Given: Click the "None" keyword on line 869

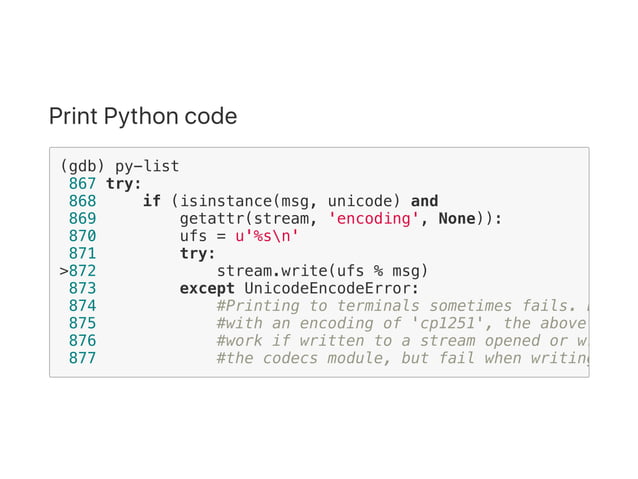Looking at the screenshot, I should (x=456, y=219).
